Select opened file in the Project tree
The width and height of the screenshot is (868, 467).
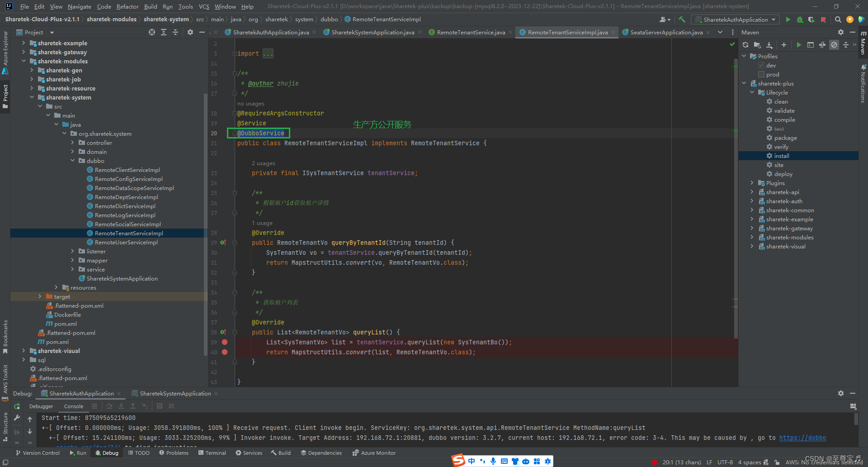click(152, 32)
